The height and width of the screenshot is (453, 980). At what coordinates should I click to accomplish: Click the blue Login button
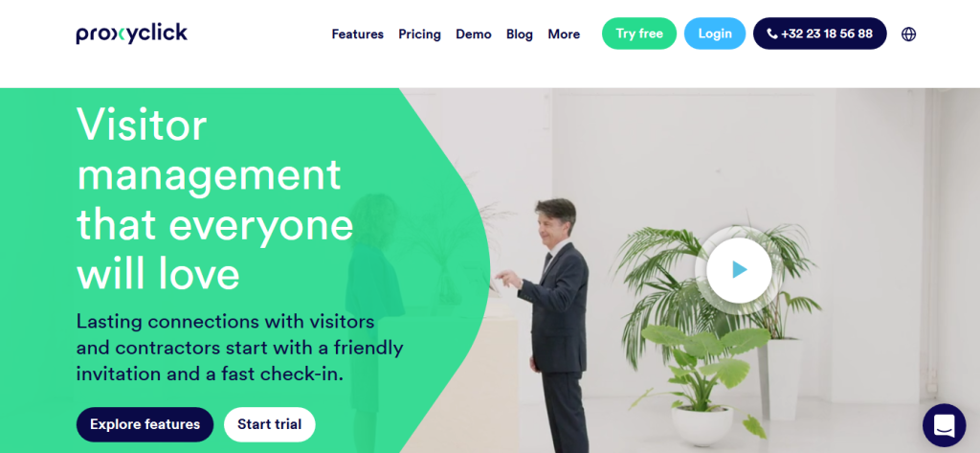(x=715, y=34)
